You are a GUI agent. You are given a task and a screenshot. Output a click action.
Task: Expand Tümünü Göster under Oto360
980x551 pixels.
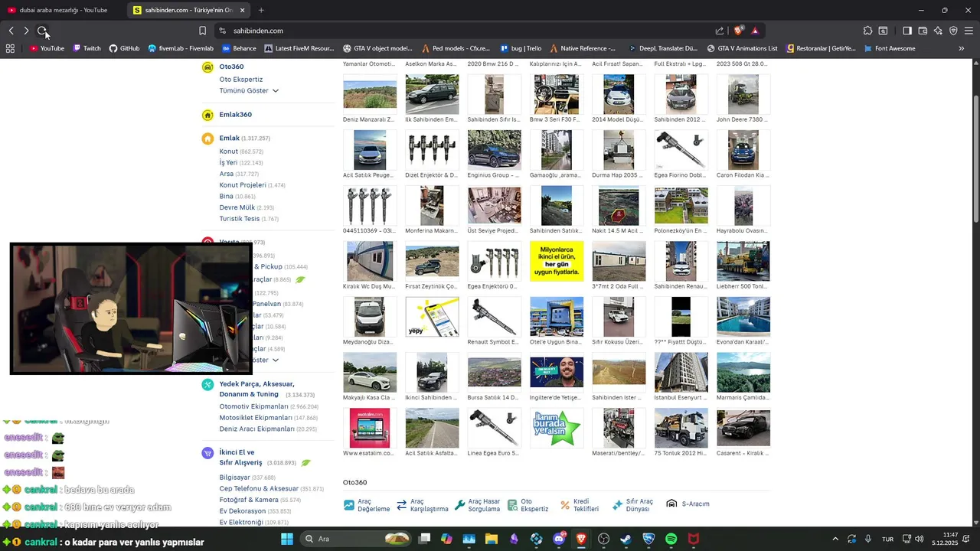tap(249, 90)
